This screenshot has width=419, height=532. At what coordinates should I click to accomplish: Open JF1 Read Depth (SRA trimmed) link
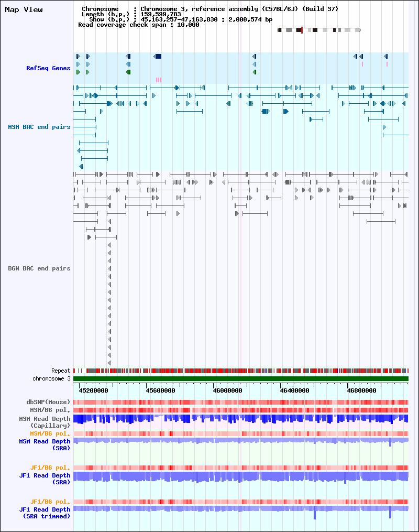pos(45,513)
